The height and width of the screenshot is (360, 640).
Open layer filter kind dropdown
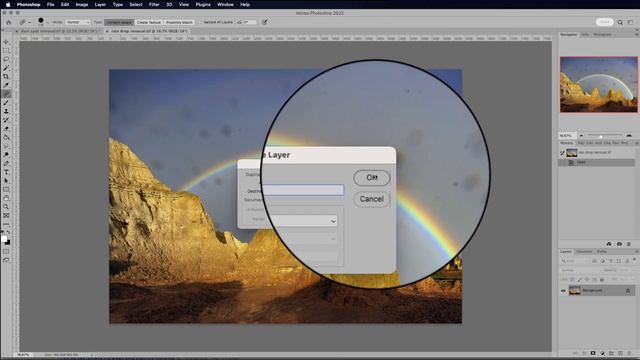coord(574,260)
